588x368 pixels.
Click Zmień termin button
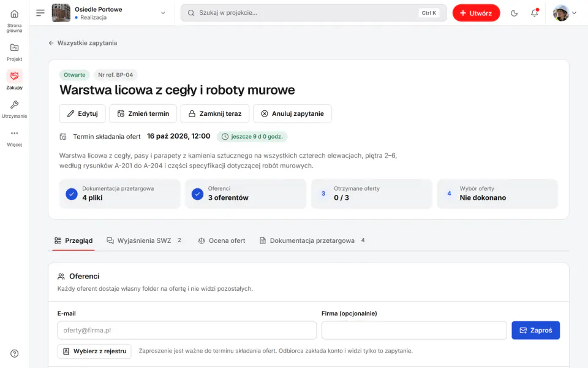coord(143,113)
